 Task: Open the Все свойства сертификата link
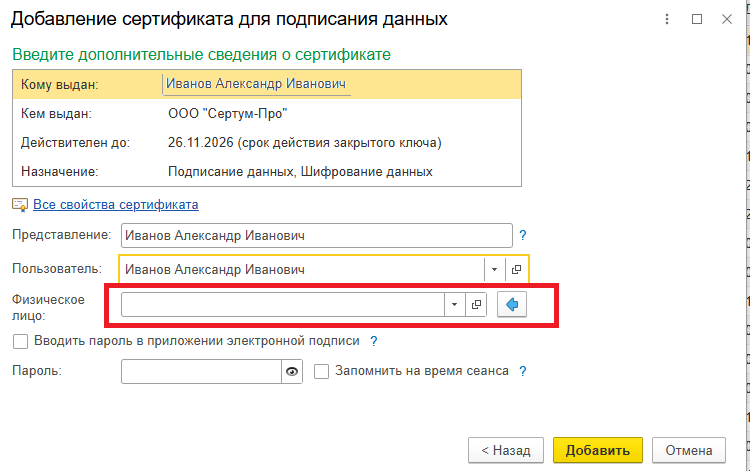(x=115, y=205)
